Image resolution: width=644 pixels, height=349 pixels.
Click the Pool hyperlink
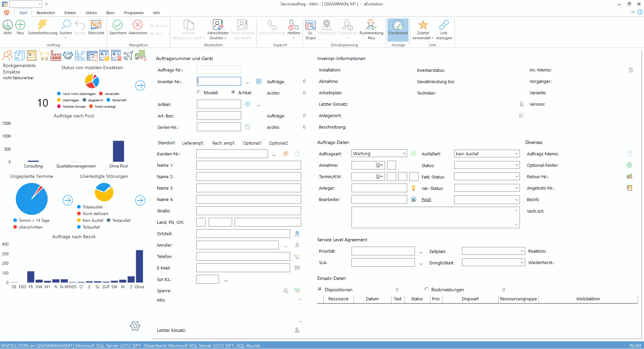[426, 199]
